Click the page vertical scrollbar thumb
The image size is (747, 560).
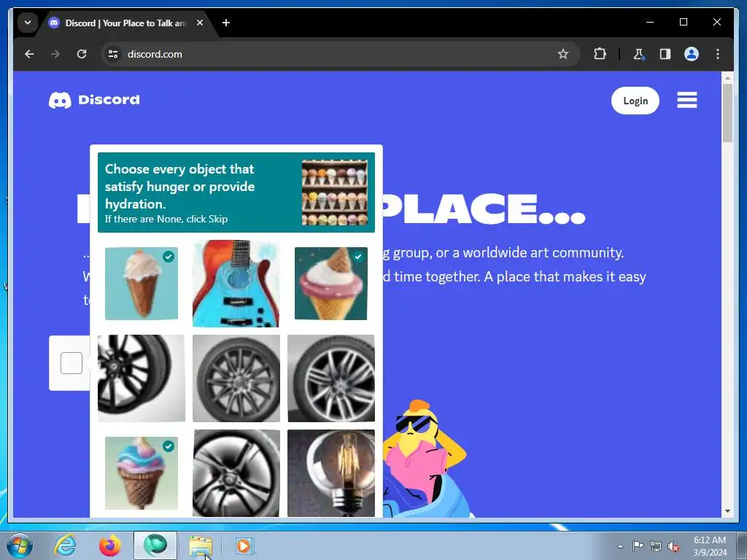727,113
